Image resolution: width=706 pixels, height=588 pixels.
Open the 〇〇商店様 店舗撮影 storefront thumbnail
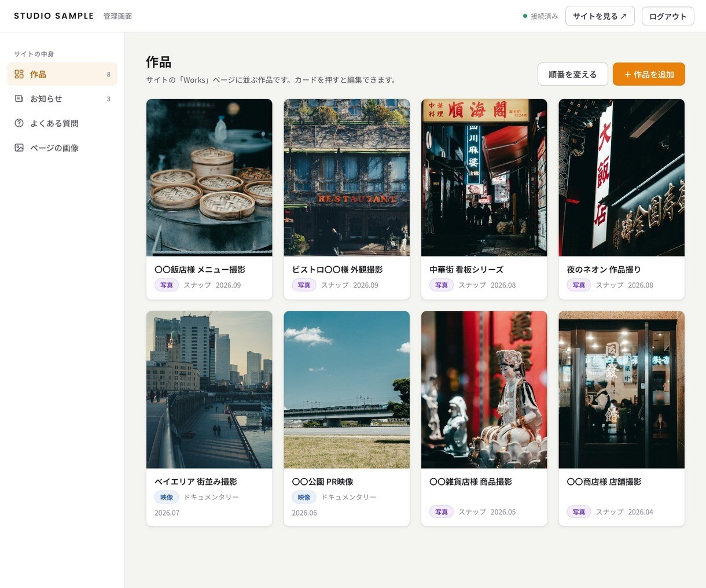(622, 389)
